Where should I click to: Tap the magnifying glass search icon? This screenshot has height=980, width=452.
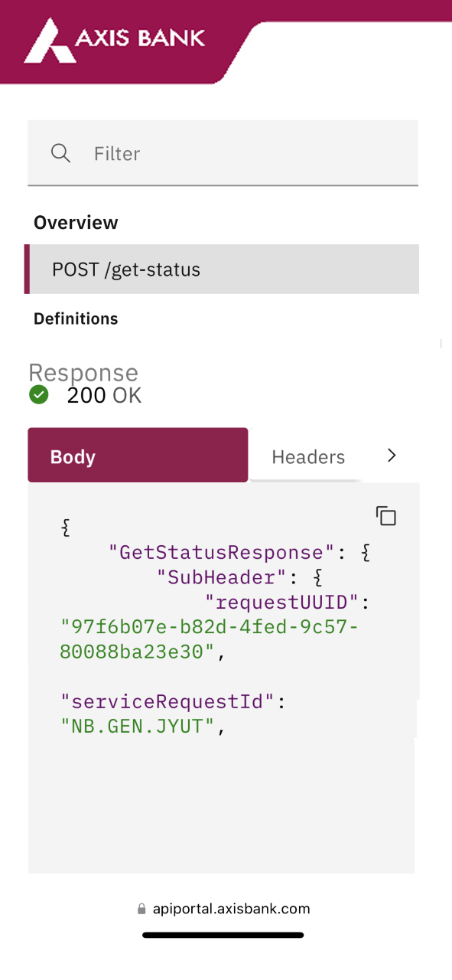(x=60, y=153)
